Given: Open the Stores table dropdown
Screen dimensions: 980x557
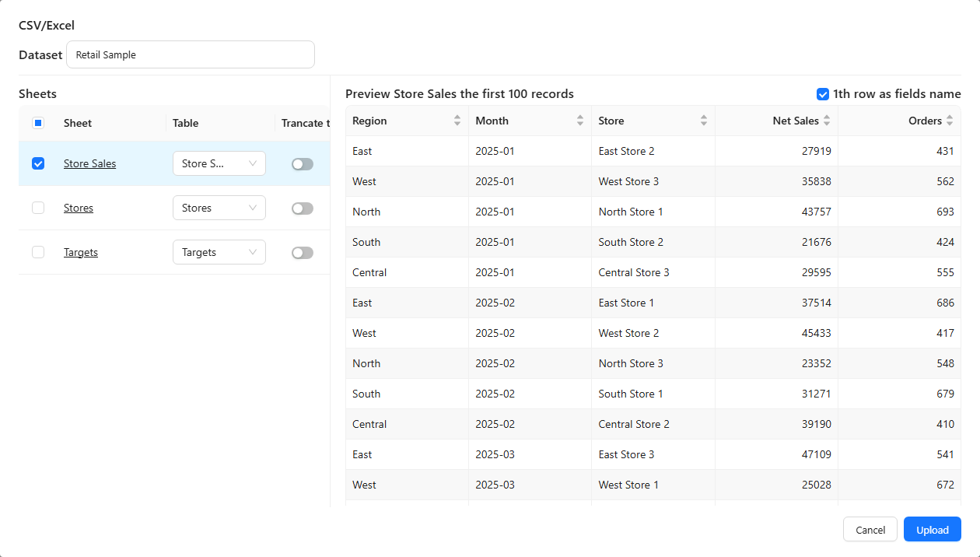Looking at the screenshot, I should click(x=219, y=208).
